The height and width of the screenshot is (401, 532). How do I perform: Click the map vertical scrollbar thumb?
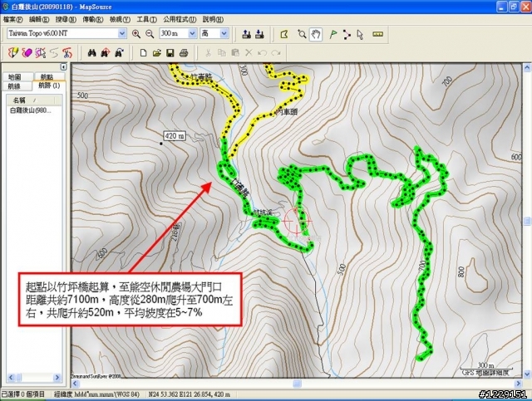point(526,221)
